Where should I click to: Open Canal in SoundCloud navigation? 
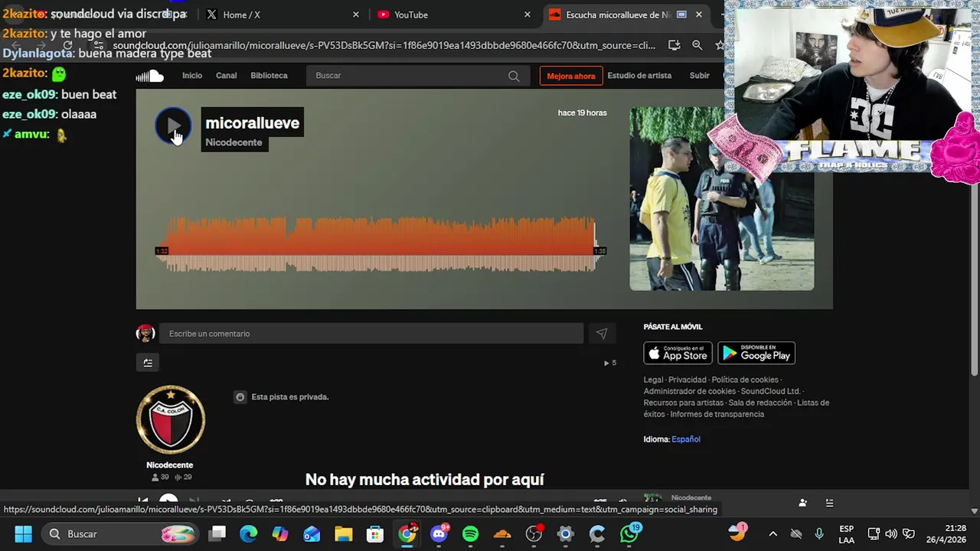pyautogui.click(x=227, y=76)
